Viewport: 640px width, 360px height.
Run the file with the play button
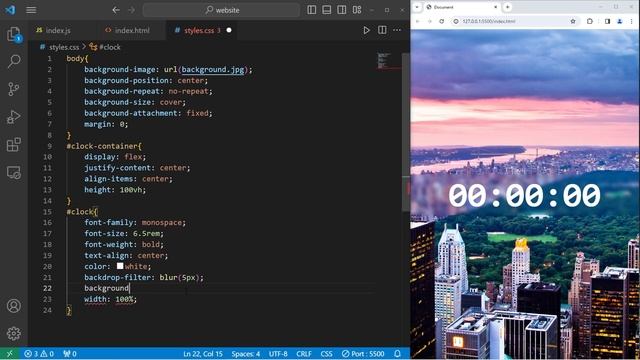(x=366, y=30)
